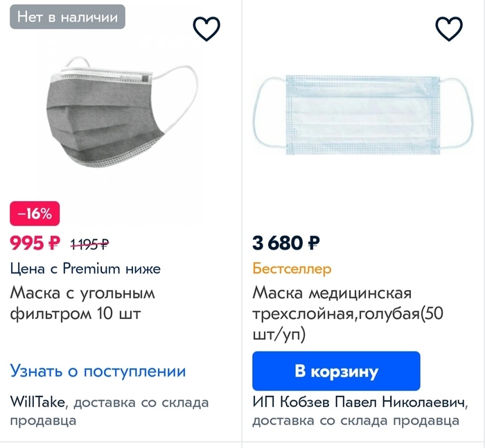Click the 3 680 ₽ price
Viewport: 485px width, 448px height.
(286, 243)
